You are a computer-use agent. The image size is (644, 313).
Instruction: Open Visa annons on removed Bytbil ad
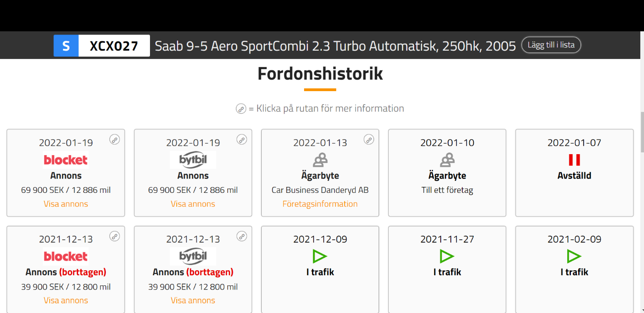[193, 300]
